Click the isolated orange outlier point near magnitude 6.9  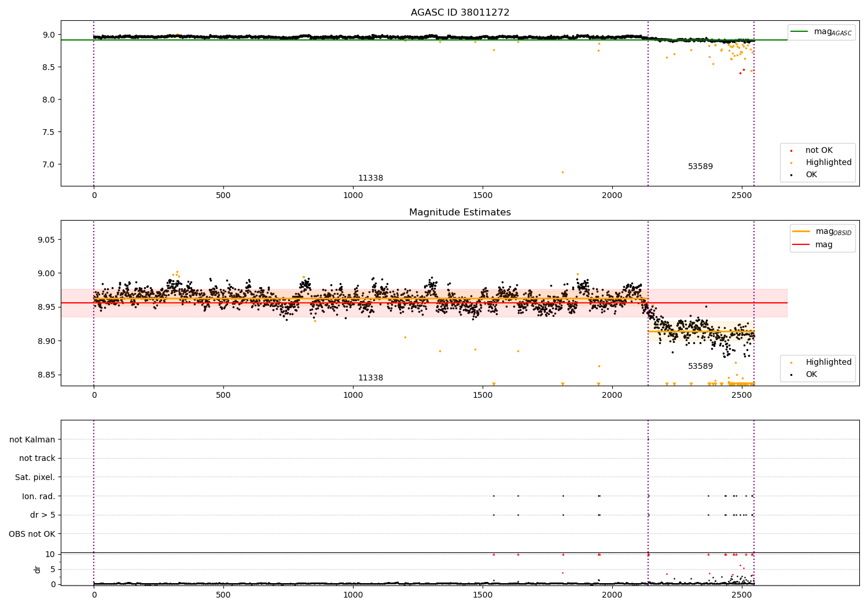pyautogui.click(x=562, y=172)
